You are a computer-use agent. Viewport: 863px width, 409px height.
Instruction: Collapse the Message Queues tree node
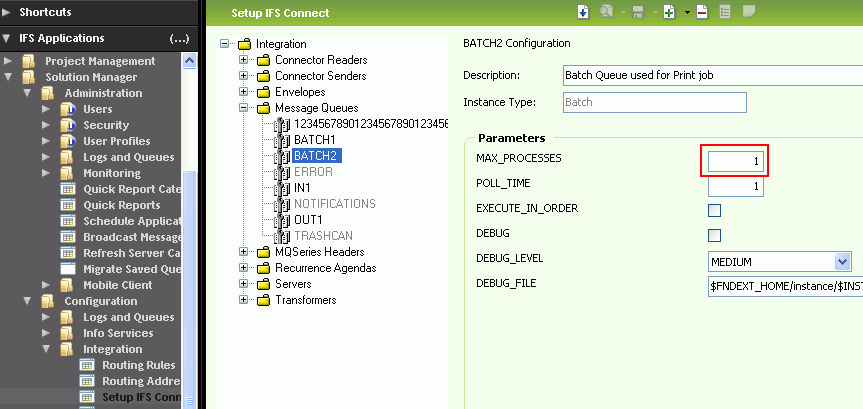tap(243, 108)
